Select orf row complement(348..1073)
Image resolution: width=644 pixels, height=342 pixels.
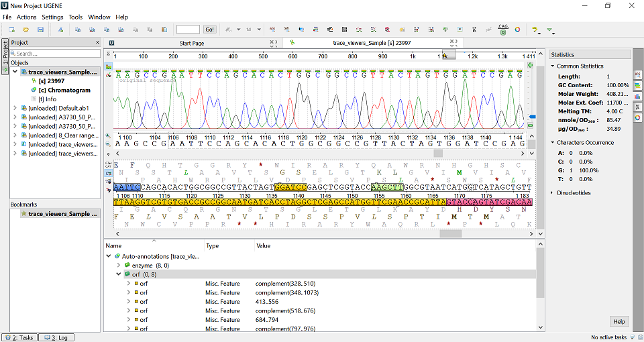coord(321,292)
